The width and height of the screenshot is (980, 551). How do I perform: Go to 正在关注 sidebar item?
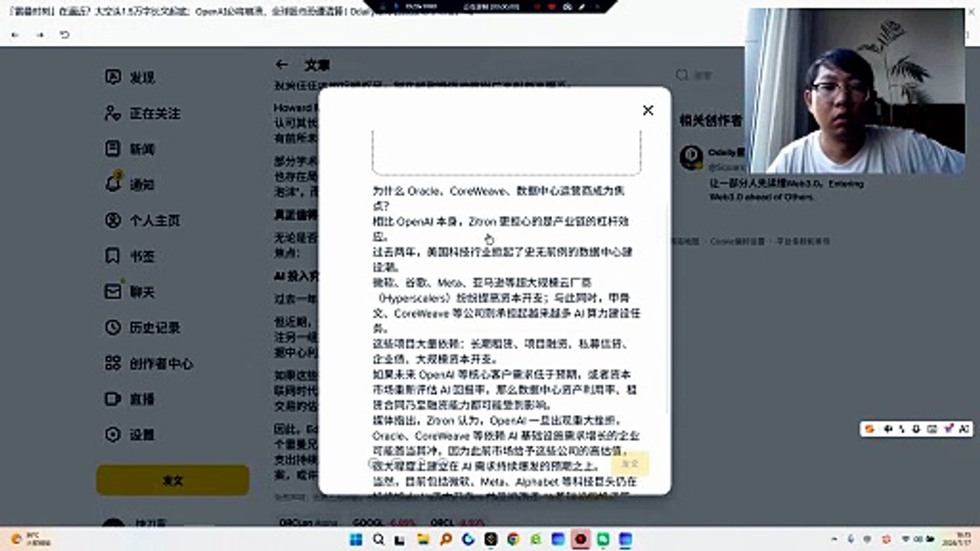(x=142, y=113)
